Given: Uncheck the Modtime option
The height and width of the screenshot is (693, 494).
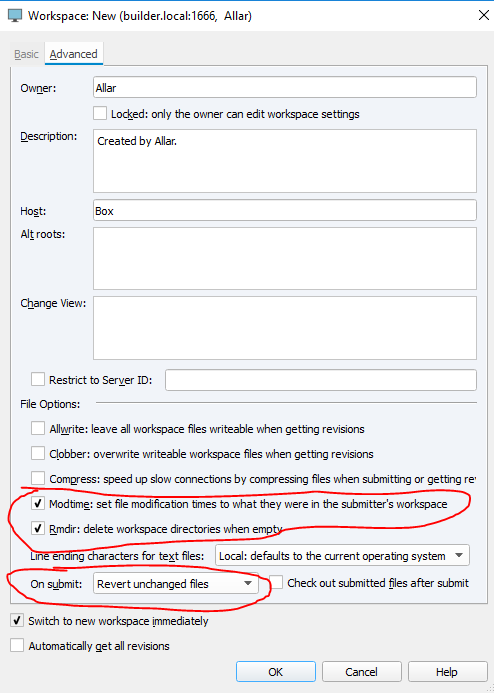Looking at the screenshot, I should [38, 503].
